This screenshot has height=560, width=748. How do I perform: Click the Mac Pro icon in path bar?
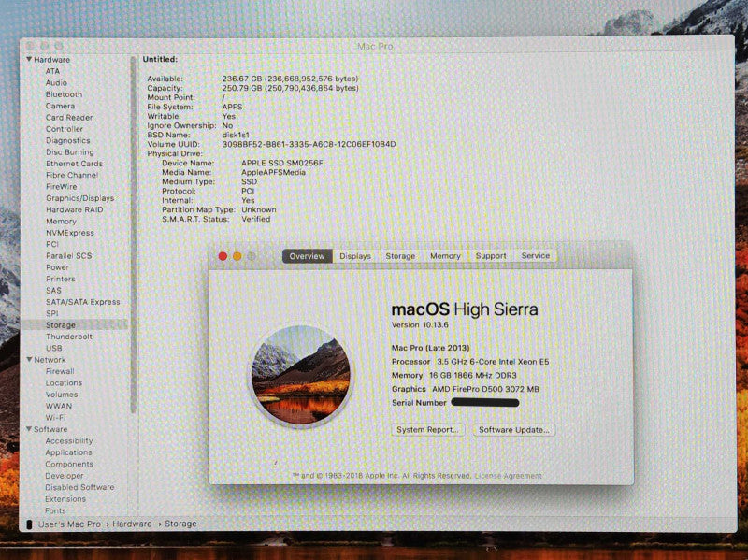point(29,524)
